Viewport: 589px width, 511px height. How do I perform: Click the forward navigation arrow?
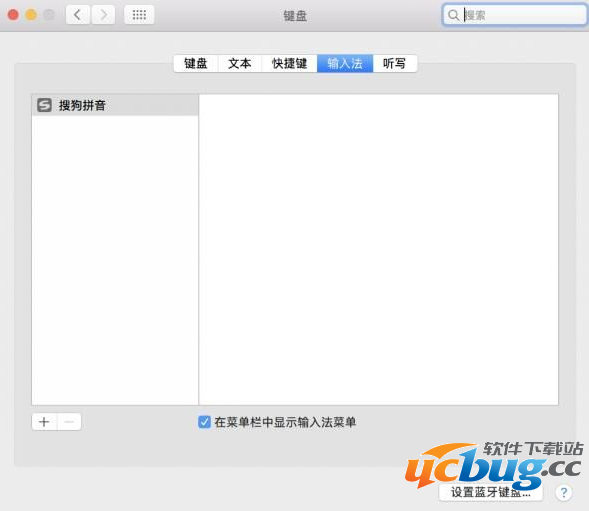[x=103, y=15]
